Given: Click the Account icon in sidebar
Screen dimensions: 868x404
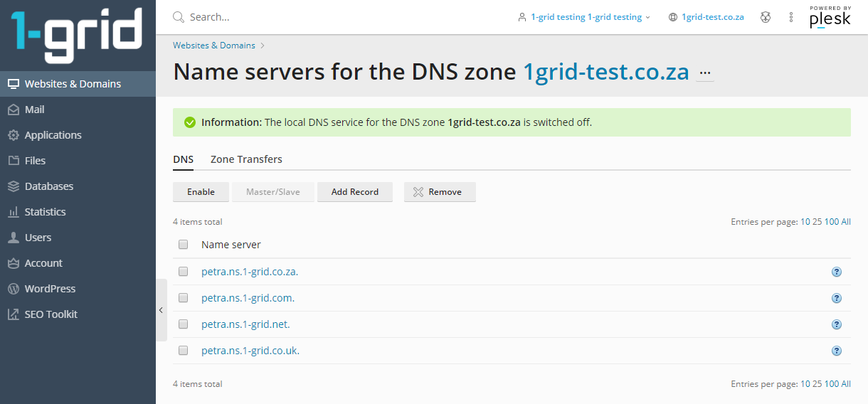Looking at the screenshot, I should pos(13,263).
